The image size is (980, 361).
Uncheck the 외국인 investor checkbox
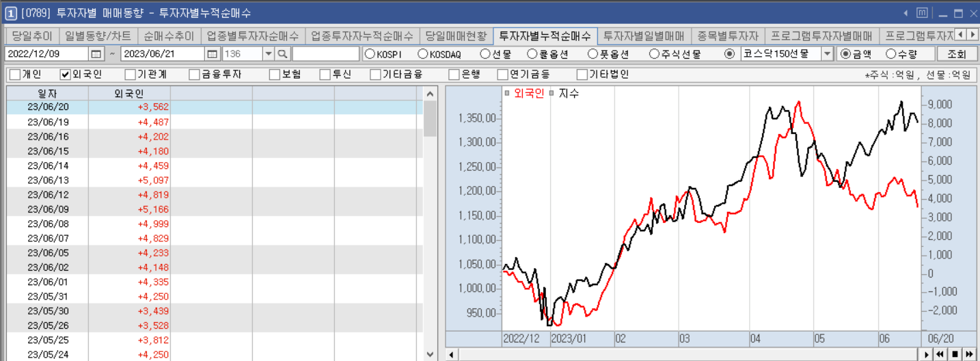(x=66, y=75)
